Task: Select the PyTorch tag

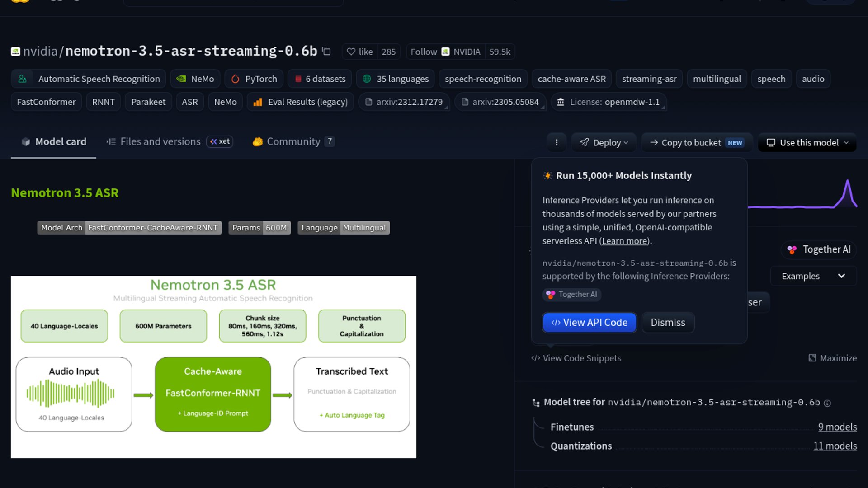Action: click(254, 79)
